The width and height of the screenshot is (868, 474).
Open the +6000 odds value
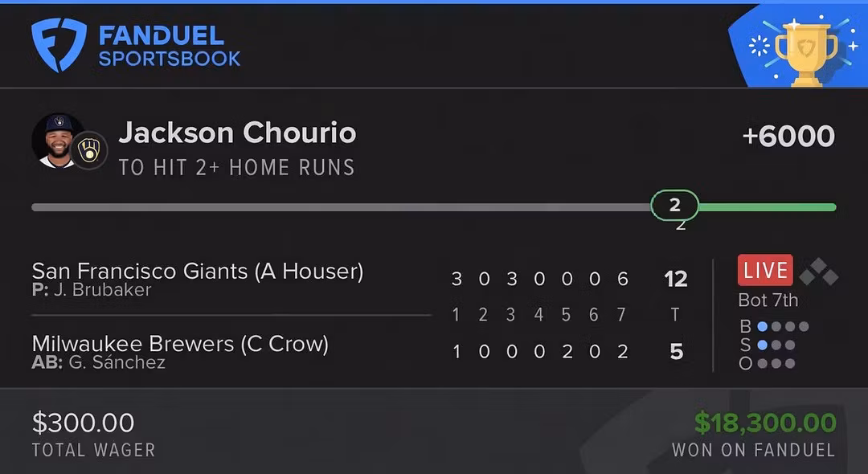tap(788, 136)
